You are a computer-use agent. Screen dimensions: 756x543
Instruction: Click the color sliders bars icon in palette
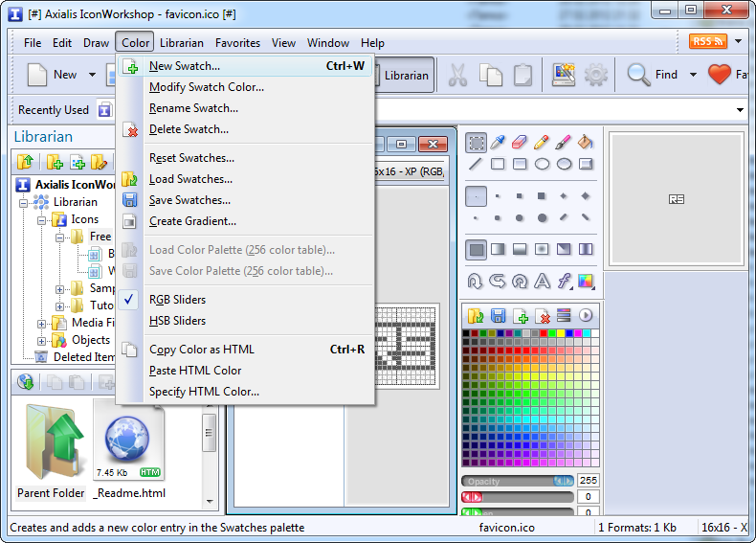(564, 316)
